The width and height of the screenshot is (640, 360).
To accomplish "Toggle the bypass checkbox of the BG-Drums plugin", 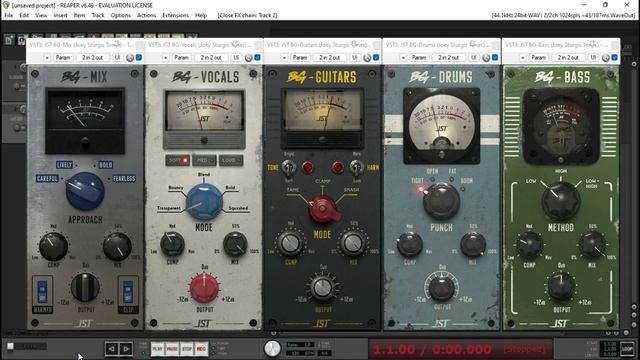I will (495, 58).
